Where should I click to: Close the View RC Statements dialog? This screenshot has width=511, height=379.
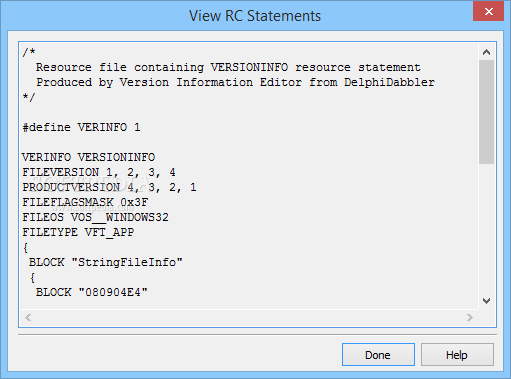pyautogui.click(x=488, y=11)
